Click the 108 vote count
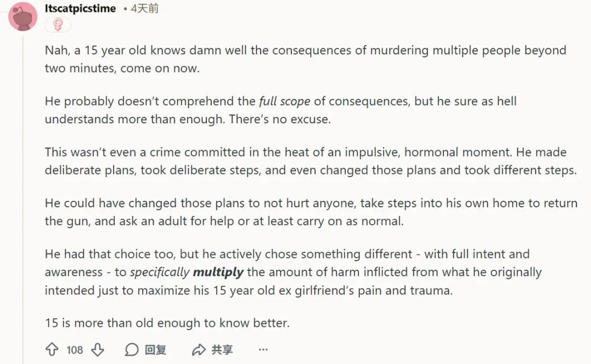Image resolution: width=591 pixels, height=364 pixels. click(74, 350)
